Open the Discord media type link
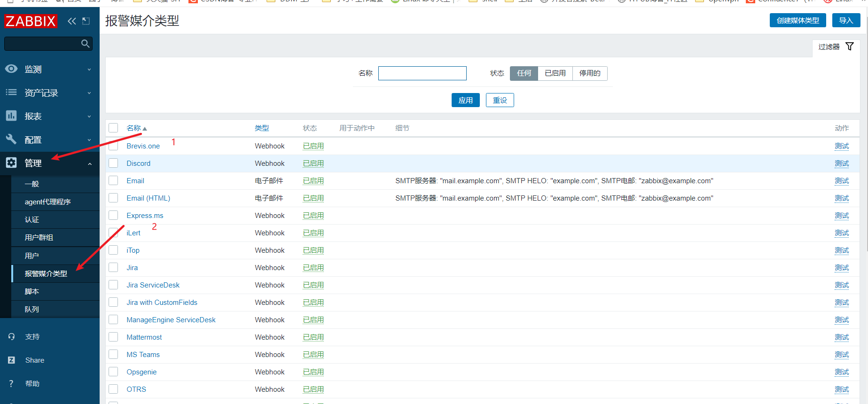 [138, 163]
